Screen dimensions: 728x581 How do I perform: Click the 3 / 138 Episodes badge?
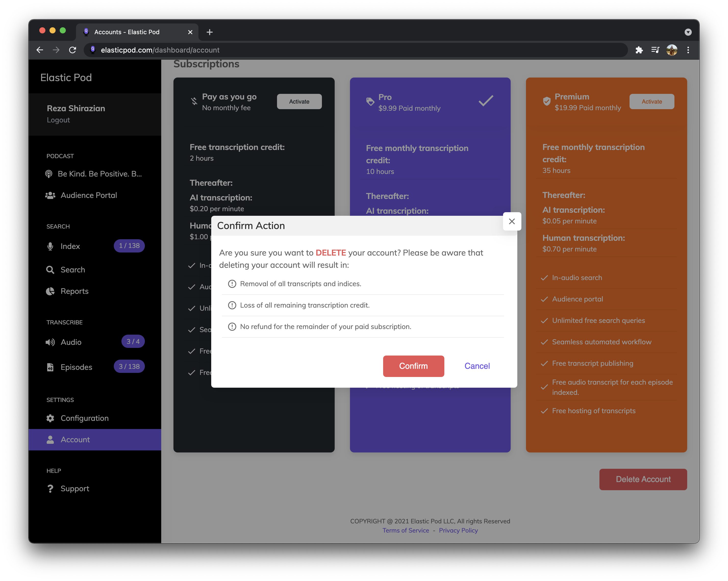pos(129,367)
